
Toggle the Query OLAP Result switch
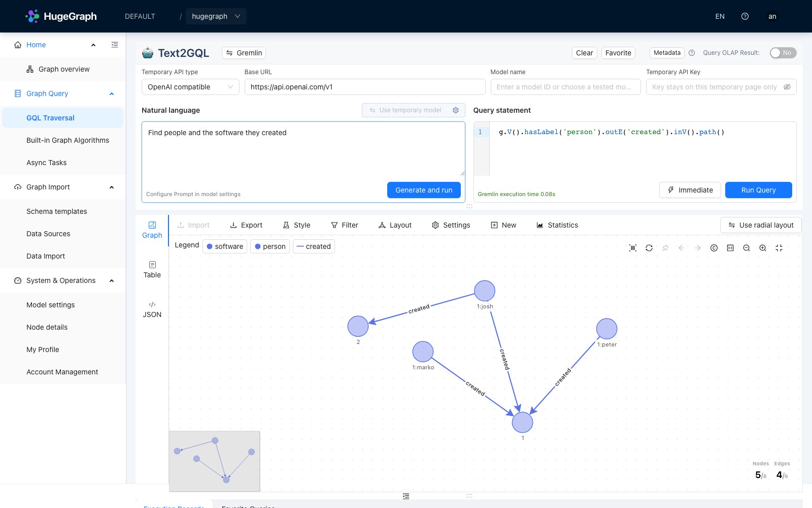(x=783, y=53)
